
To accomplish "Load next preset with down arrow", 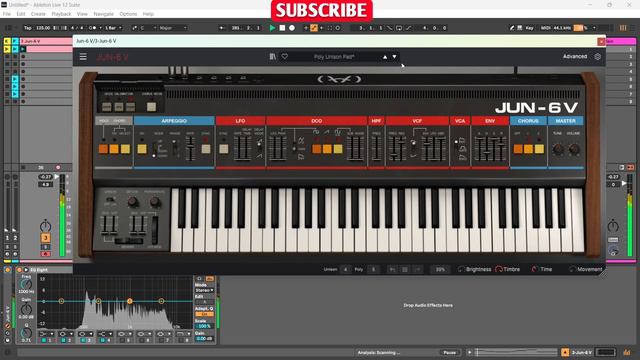I will pos(394,57).
